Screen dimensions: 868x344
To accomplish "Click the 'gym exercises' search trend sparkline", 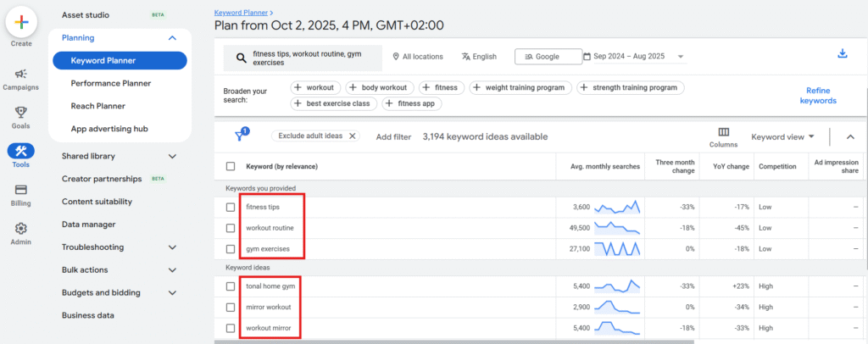I will (617, 249).
